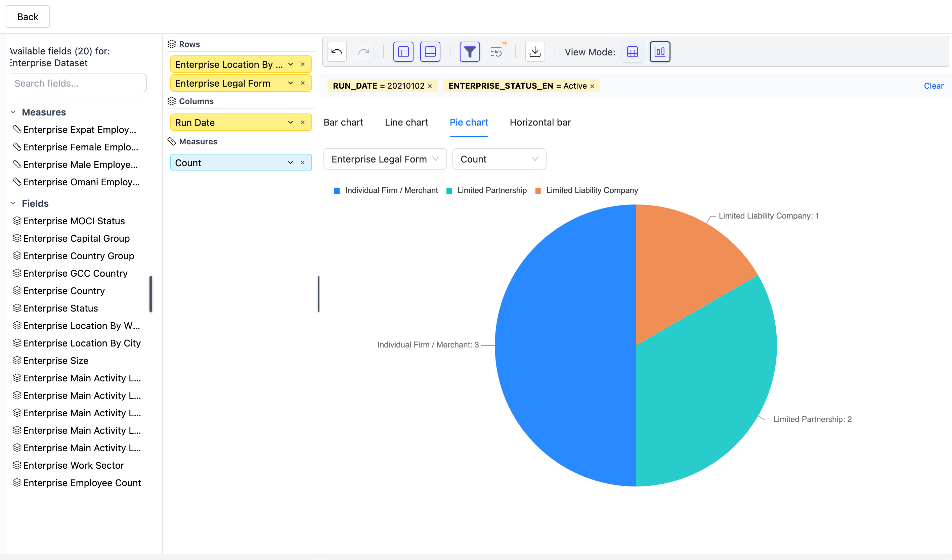Remove the RUN_DATE filter chip
952x560 pixels.
click(430, 86)
